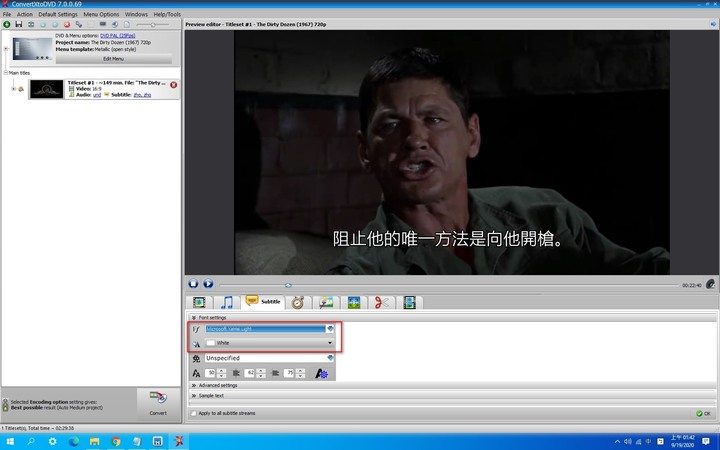Open the landscape thumbnail tab

pyautogui.click(x=354, y=302)
